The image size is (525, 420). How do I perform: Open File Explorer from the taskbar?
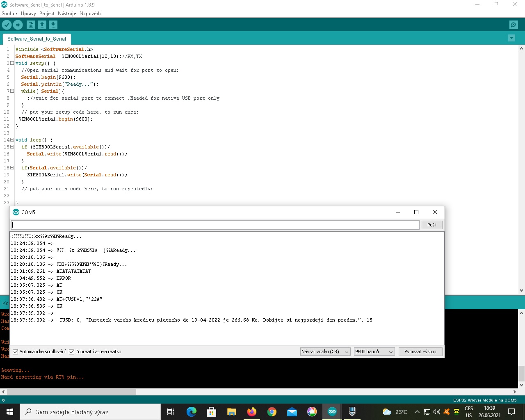231,412
